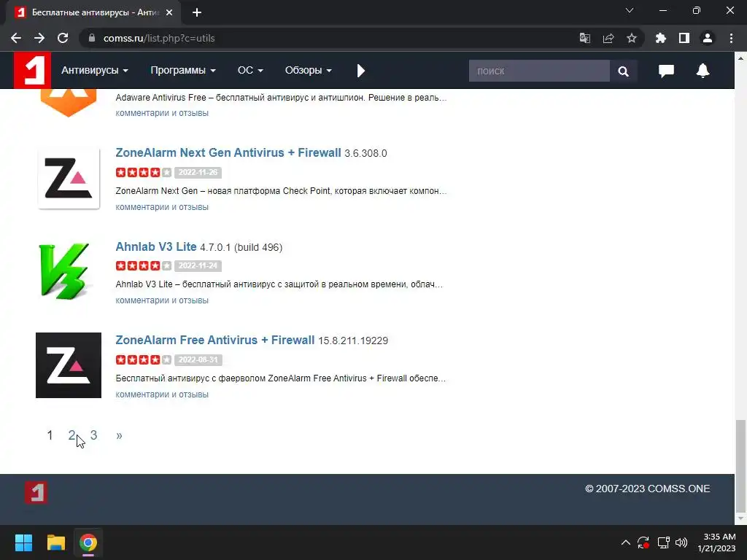The image size is (747, 560).
Task: Toggle the Chrome side panel icon
Action: (x=684, y=38)
